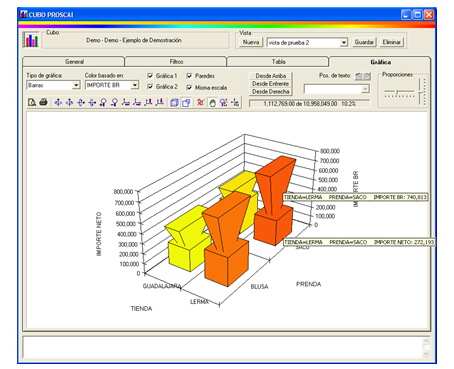Click the bar chart cube icon
The image size is (454, 369).
pyautogui.click(x=31, y=40)
